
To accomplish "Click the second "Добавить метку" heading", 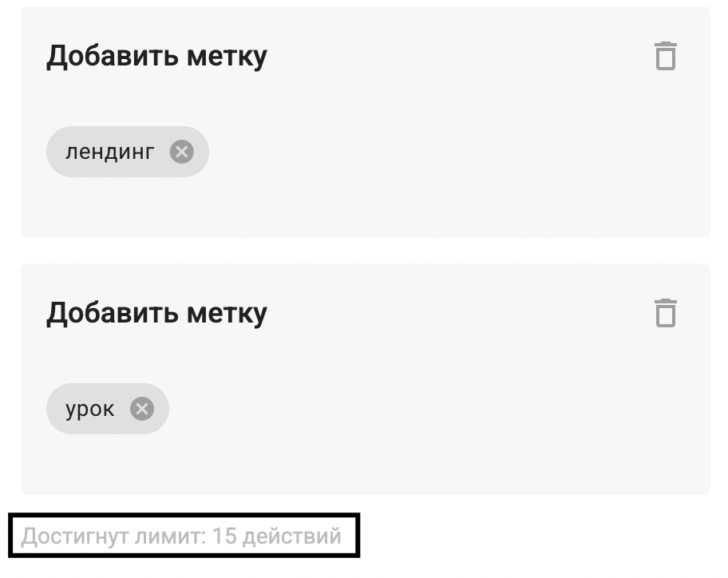I will pyautogui.click(x=156, y=313).
